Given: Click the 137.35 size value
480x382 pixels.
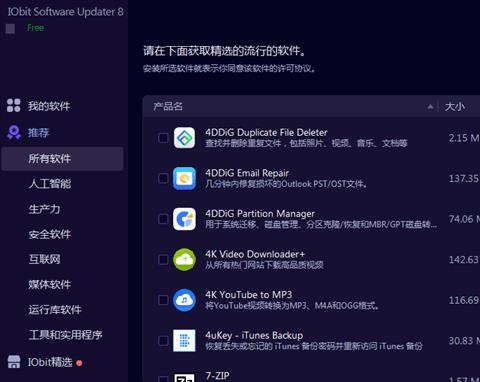Looking at the screenshot, I should 464,179.
